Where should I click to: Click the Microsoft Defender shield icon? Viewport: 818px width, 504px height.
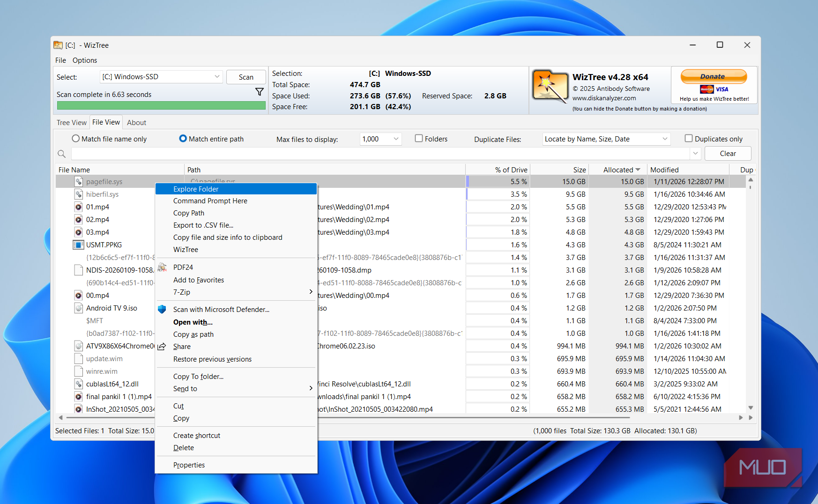click(162, 309)
